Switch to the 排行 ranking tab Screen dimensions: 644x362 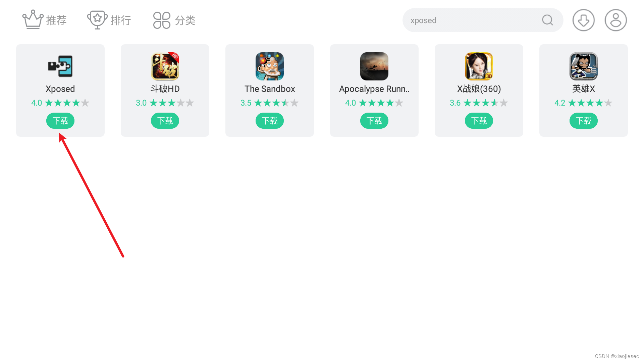109,20
